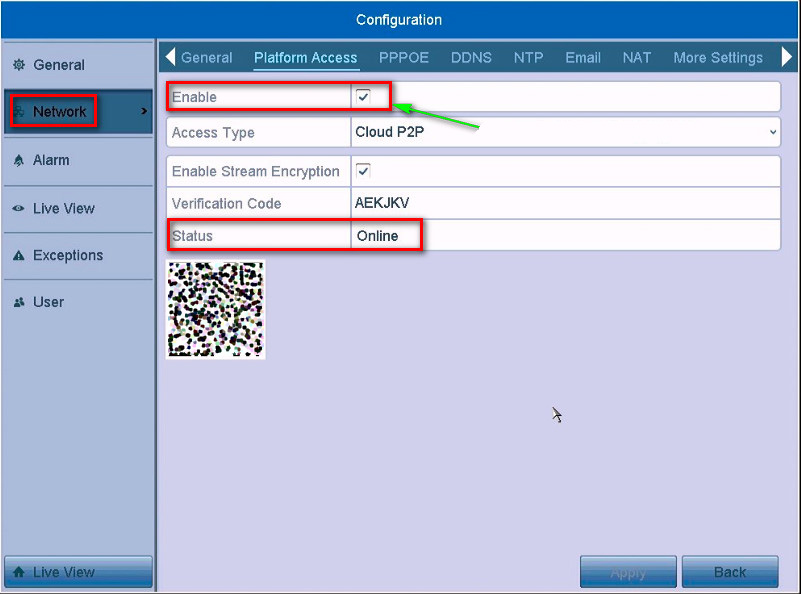The width and height of the screenshot is (801, 594).
Task: Open the PPPOE tab
Action: (x=404, y=58)
